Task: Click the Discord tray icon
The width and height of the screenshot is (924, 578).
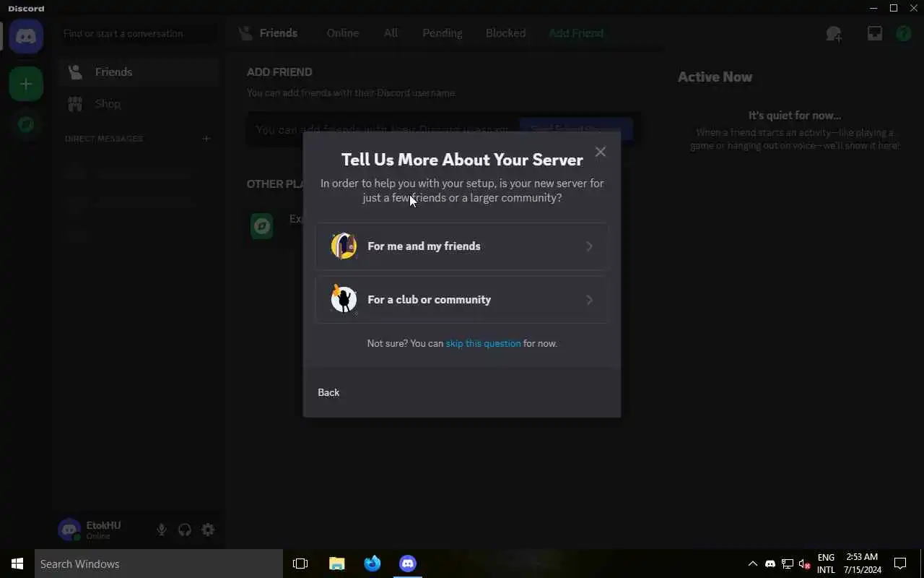Action: (770, 564)
